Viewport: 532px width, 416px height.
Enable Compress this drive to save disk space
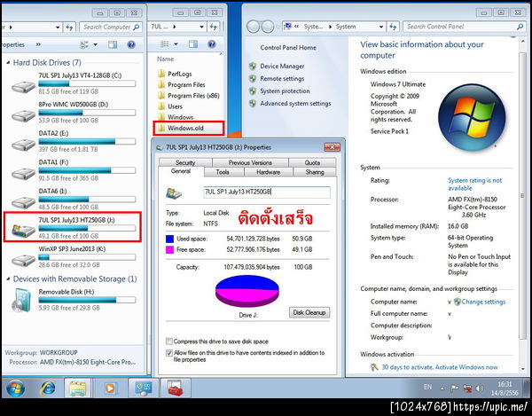(169, 341)
